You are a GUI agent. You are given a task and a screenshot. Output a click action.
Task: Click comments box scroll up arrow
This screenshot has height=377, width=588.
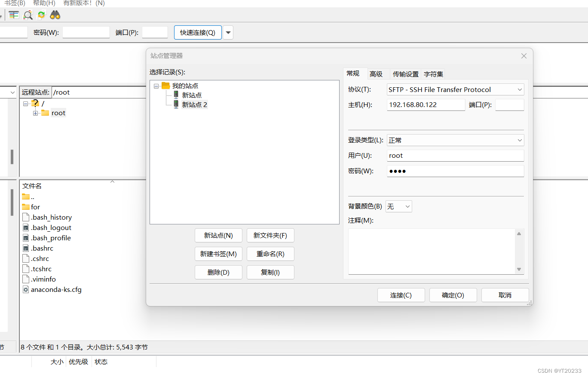[x=519, y=233]
